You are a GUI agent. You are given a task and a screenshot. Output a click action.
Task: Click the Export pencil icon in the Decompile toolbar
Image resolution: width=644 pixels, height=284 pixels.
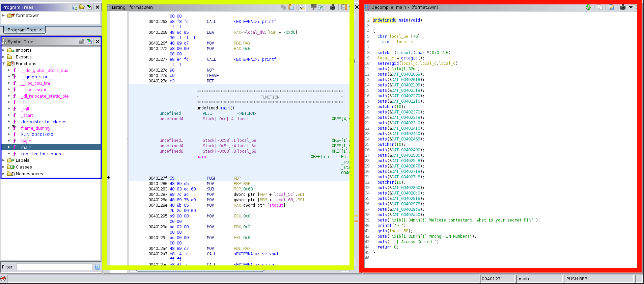[611, 7]
